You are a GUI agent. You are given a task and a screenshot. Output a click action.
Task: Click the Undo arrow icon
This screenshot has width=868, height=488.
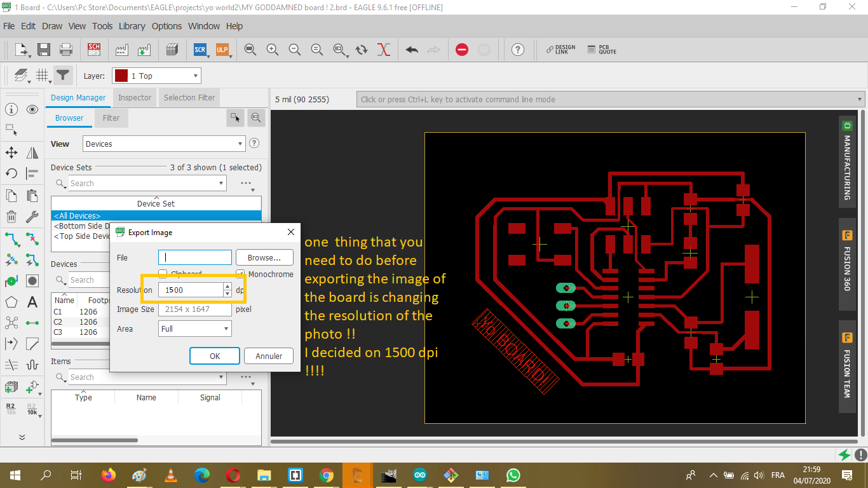pos(412,50)
